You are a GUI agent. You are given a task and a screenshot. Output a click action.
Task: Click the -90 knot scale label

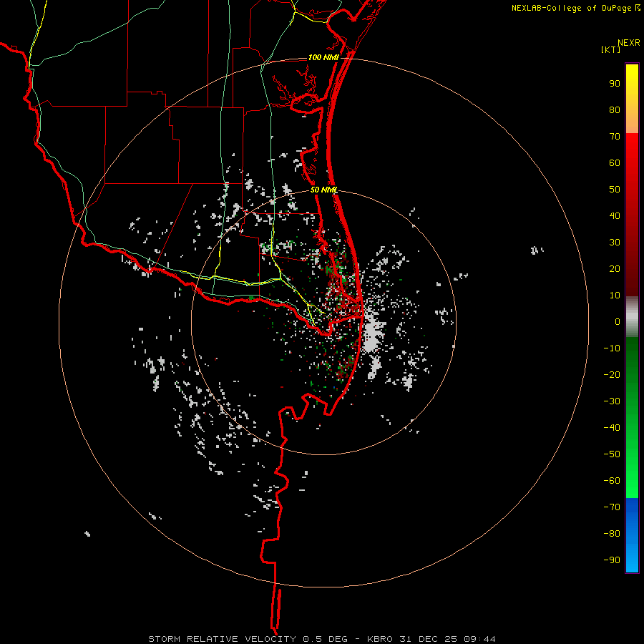tap(612, 560)
